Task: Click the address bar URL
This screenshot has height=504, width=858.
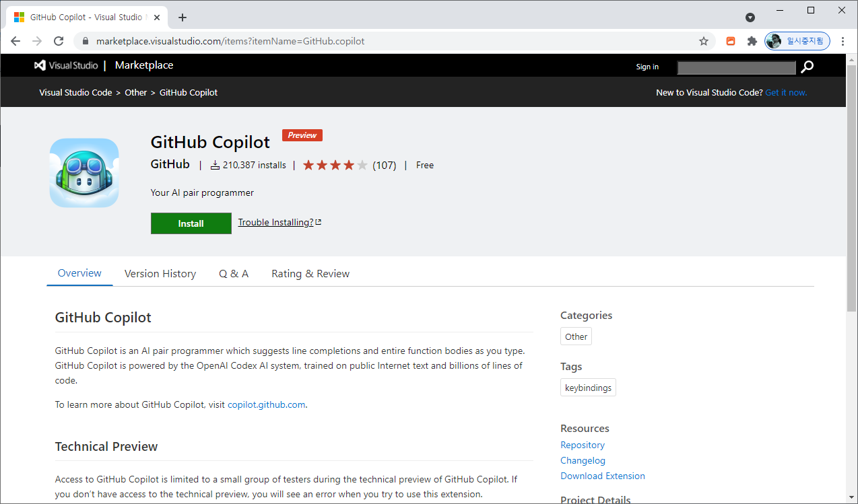Action: tap(230, 41)
